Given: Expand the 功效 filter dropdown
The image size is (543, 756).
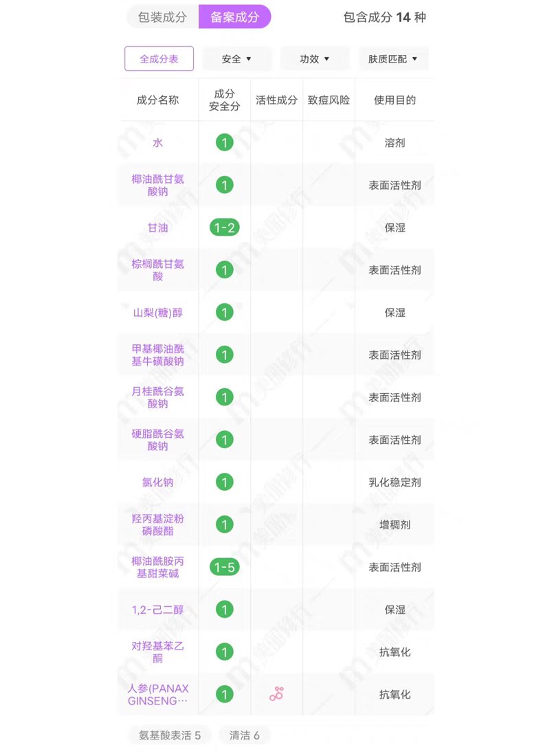Looking at the screenshot, I should [314, 59].
